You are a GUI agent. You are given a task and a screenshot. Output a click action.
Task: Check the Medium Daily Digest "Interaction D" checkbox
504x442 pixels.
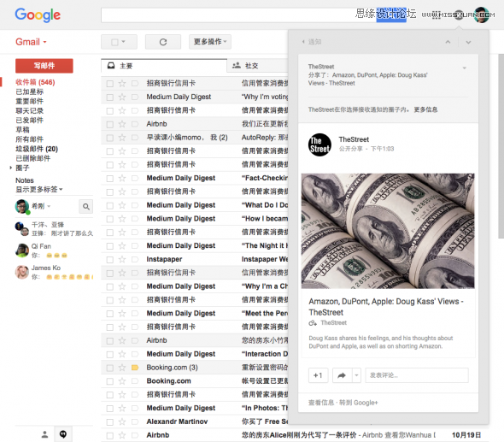tap(110, 354)
